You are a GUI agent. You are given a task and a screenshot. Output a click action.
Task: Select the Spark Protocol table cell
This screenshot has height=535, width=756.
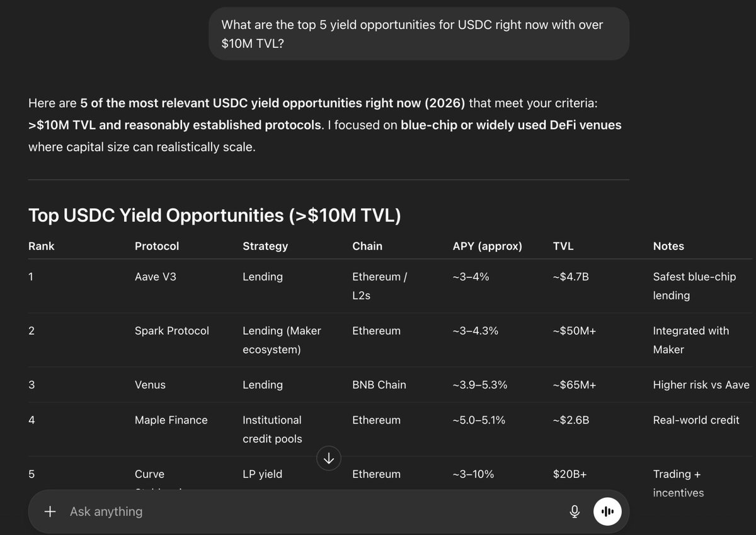172,331
